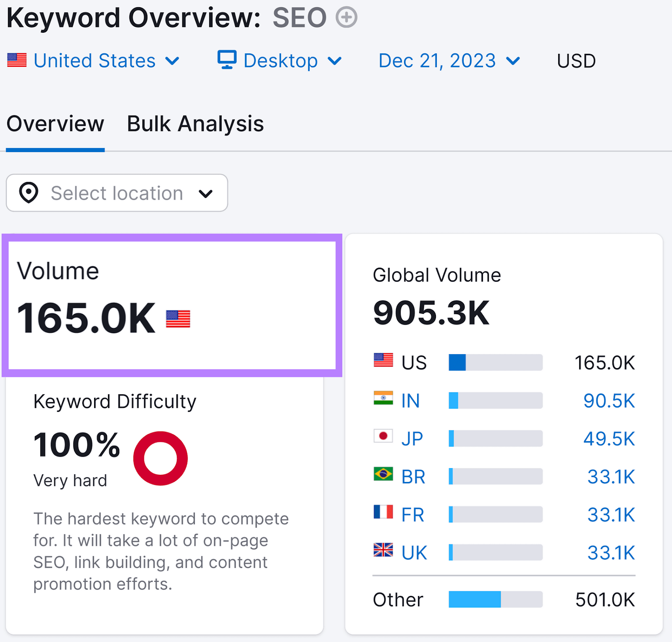Click the US flag icon beside Volume
The height and width of the screenshot is (642, 672).
[178, 318]
